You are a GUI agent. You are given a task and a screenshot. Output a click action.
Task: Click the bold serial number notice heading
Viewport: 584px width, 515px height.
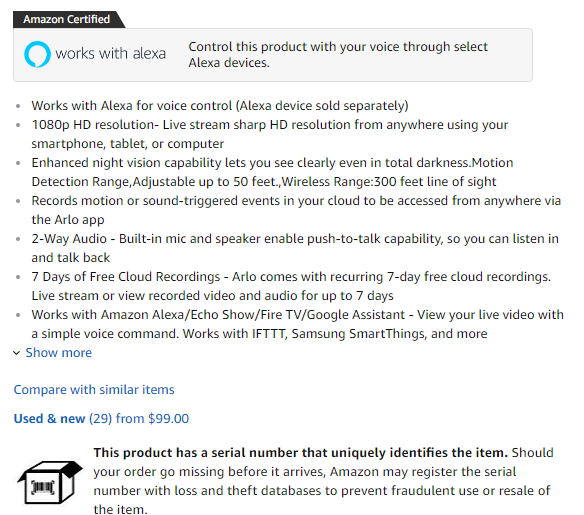click(301, 453)
